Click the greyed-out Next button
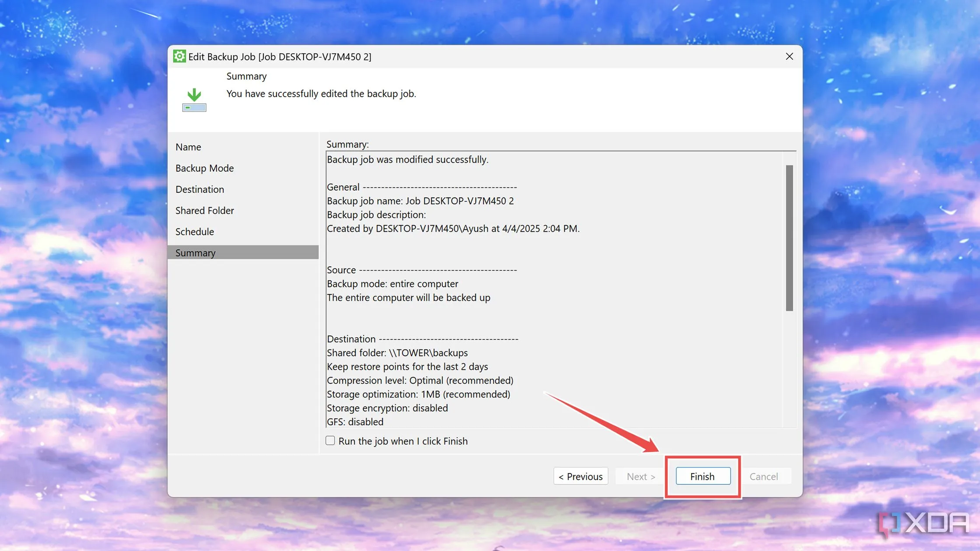This screenshot has height=551, width=980. tap(640, 476)
